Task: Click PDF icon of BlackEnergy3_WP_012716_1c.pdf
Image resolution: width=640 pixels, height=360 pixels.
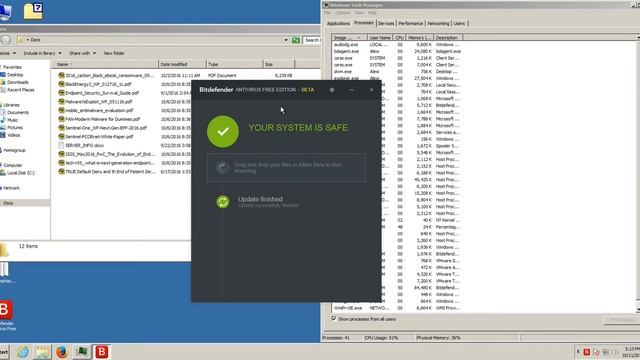Action: [x=61, y=84]
